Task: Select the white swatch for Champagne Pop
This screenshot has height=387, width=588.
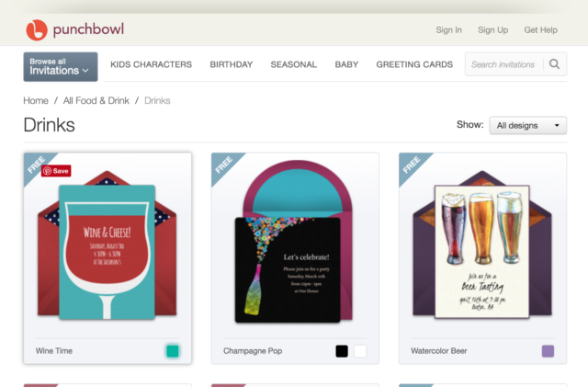Action: click(x=360, y=351)
